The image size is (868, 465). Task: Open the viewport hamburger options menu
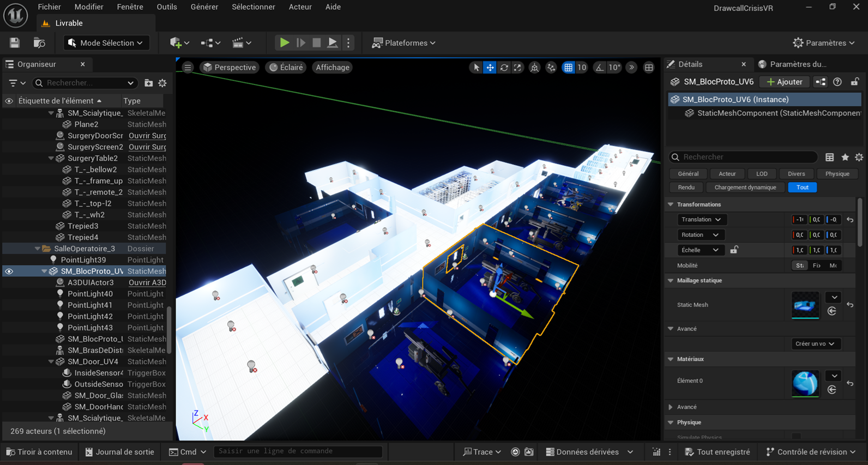(x=188, y=68)
